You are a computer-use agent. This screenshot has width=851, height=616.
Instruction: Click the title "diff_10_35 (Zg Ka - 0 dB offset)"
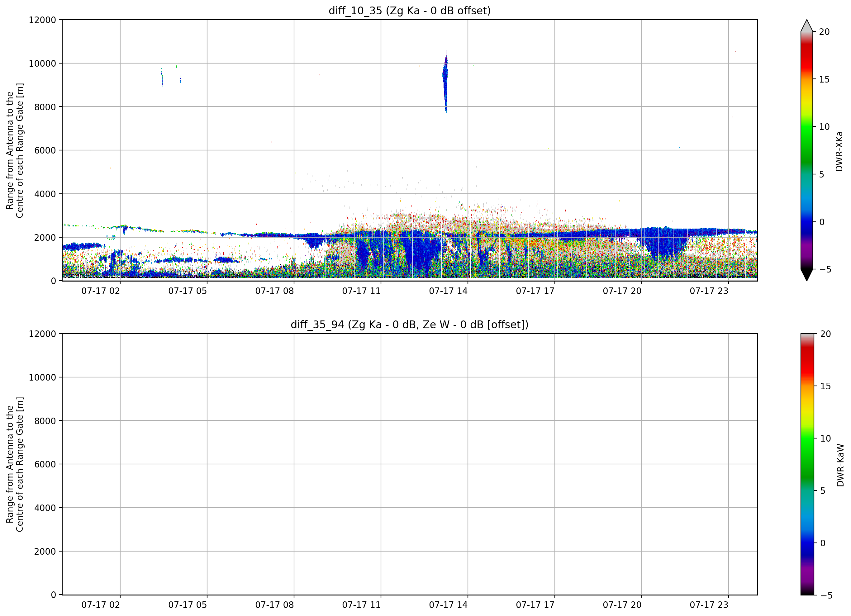click(x=409, y=11)
